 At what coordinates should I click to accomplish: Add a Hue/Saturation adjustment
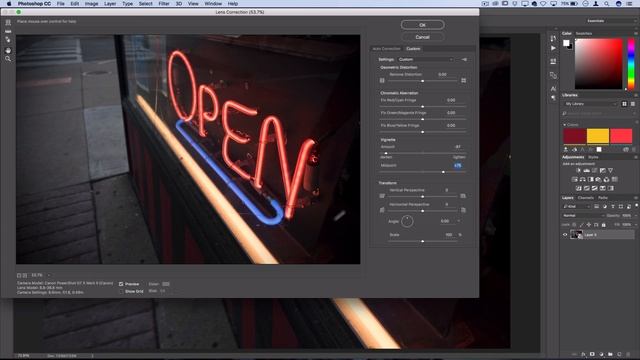click(575, 180)
